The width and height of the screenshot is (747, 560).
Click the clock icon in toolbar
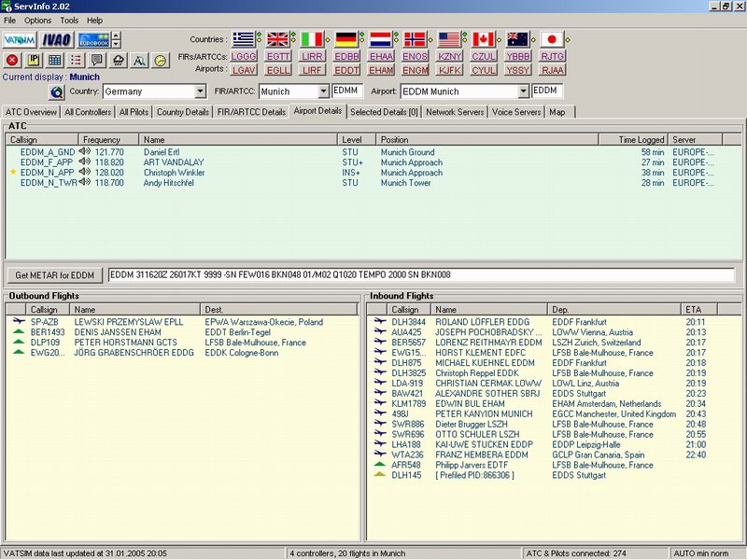tap(161, 61)
